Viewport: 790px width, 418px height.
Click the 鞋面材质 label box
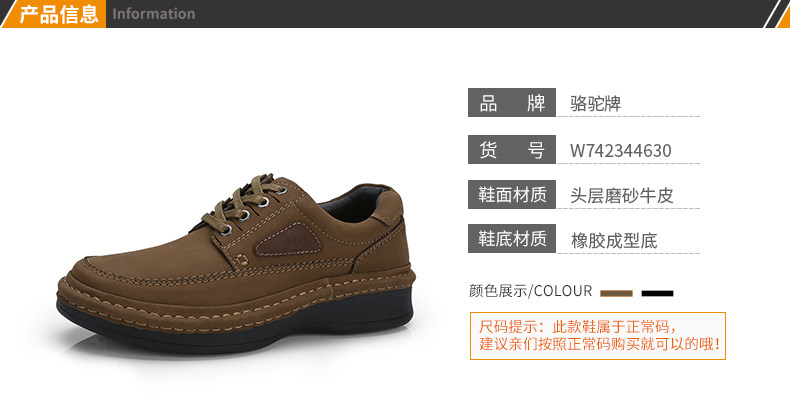pyautogui.click(x=512, y=194)
